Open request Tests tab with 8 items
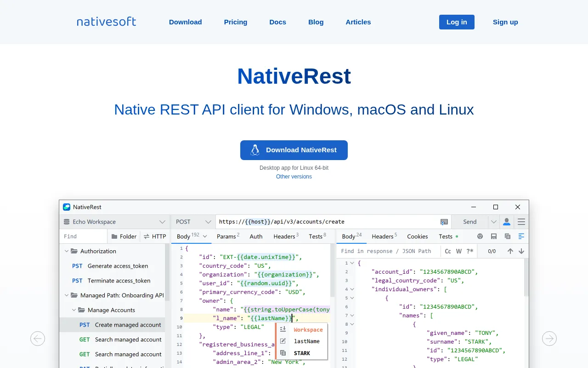 pyautogui.click(x=317, y=236)
